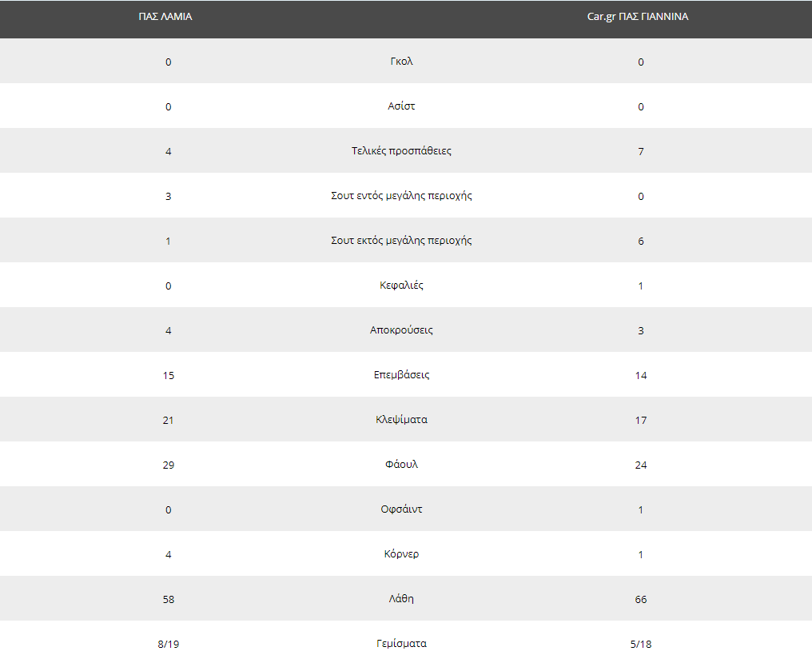Click the Επεμβάσεις stat label

(401, 375)
